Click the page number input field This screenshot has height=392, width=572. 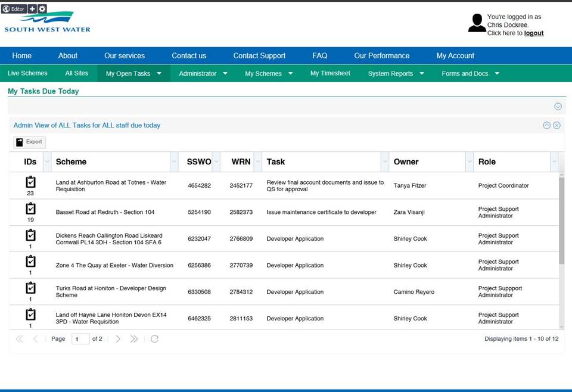[x=80, y=339]
